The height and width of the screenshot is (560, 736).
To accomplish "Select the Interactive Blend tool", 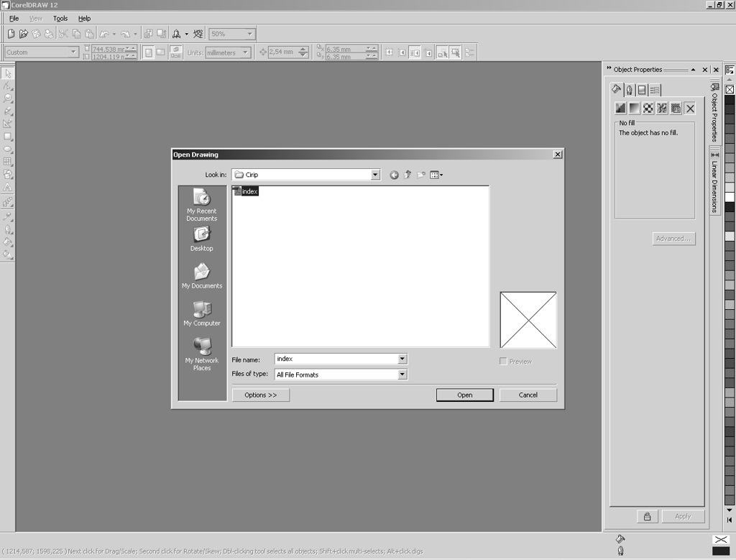I will pyautogui.click(x=7, y=202).
